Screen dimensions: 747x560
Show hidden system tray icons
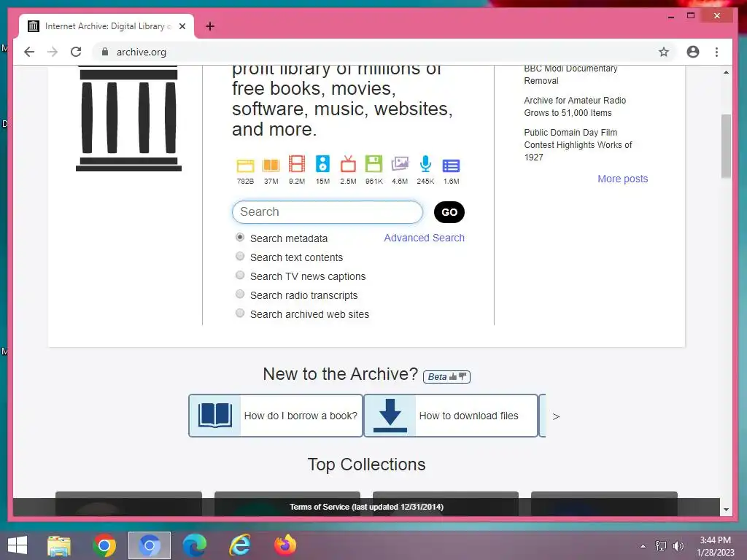click(643, 546)
